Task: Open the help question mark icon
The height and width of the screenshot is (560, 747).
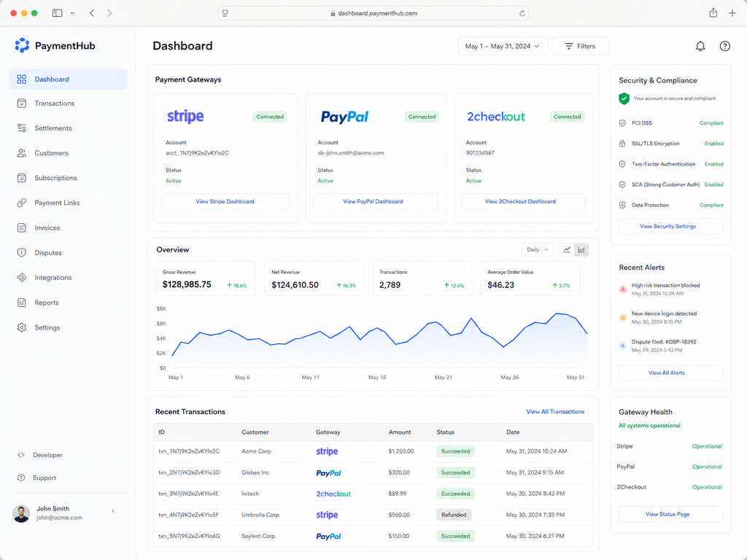Action: (724, 46)
